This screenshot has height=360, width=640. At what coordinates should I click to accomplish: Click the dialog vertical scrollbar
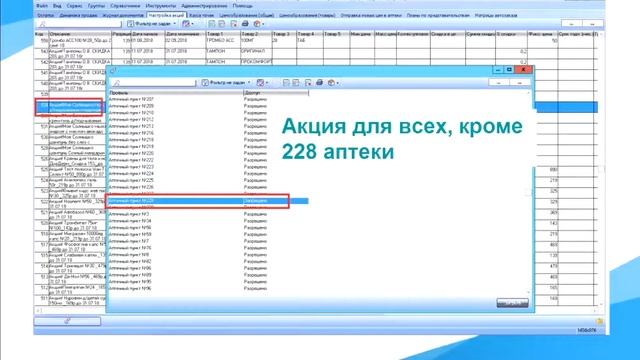tap(528, 192)
